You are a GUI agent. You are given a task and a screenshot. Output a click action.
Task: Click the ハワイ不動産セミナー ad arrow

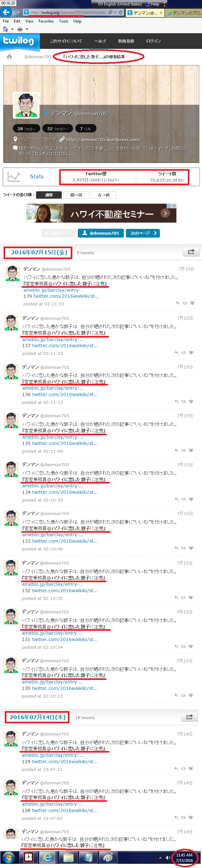tap(165, 213)
